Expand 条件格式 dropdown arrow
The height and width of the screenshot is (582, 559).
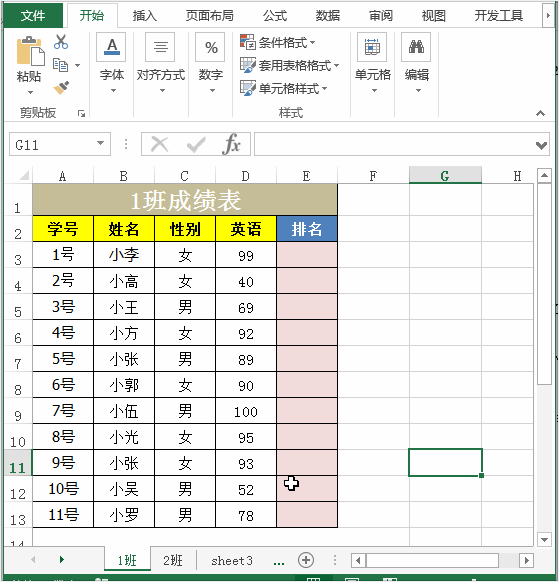[312, 43]
